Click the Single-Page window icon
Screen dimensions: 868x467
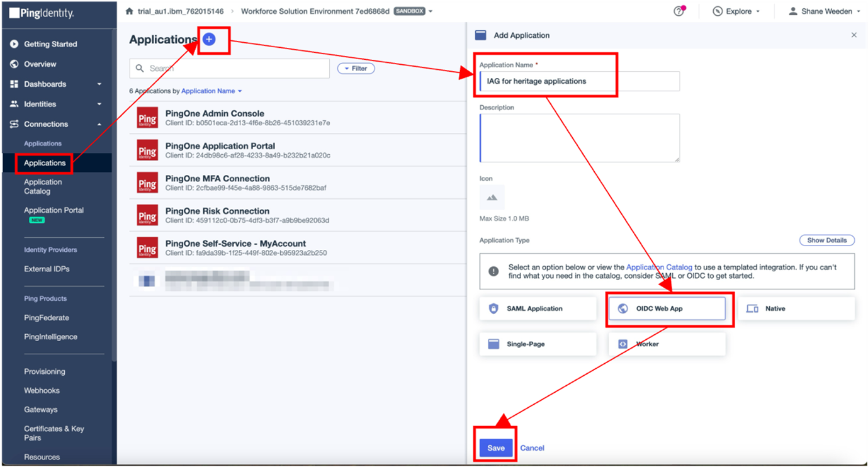tap(493, 344)
